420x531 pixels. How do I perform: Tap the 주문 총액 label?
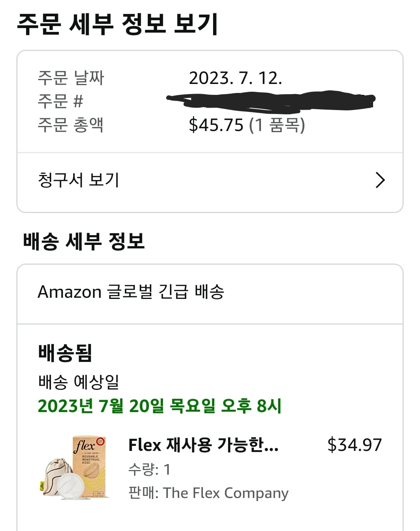[70, 125]
